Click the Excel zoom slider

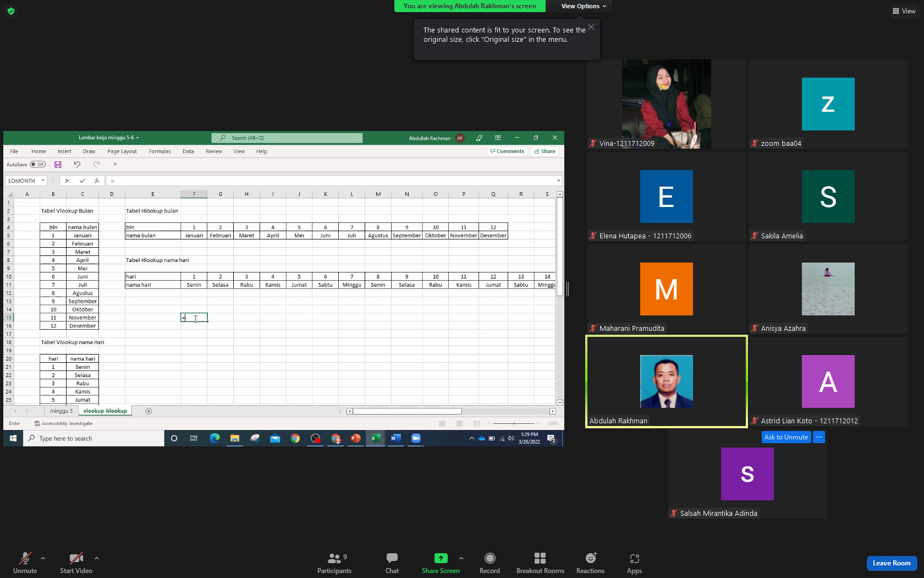pyautogui.click(x=514, y=424)
